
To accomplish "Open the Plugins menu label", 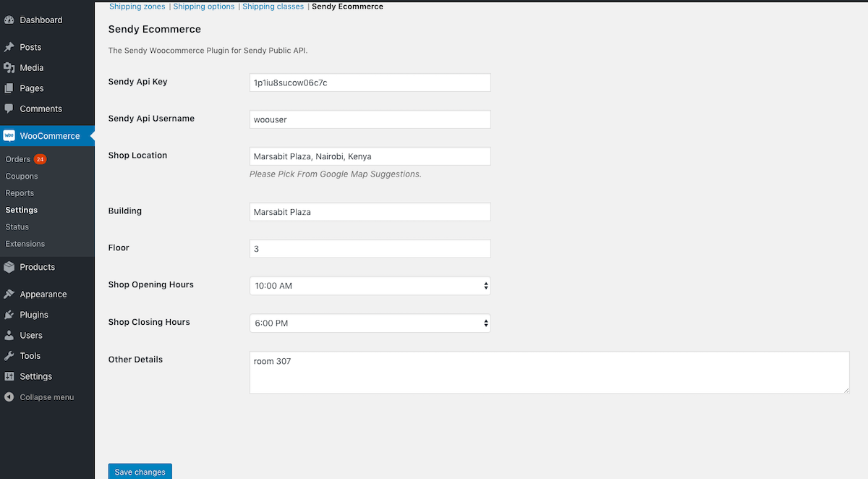I will click(34, 315).
